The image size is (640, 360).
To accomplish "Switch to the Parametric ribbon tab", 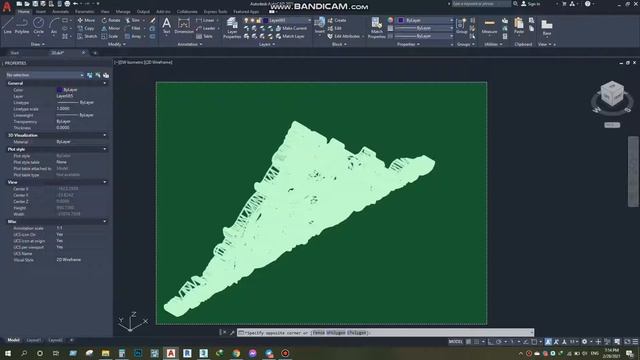I will pyautogui.click(x=84, y=11).
